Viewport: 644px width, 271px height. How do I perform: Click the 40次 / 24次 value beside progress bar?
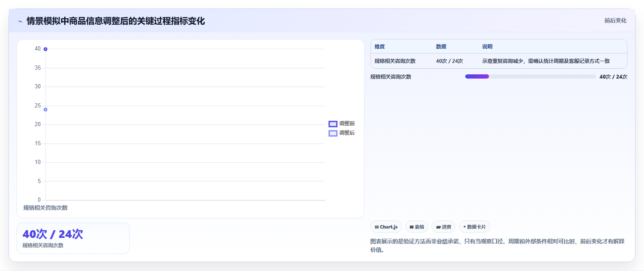pyautogui.click(x=613, y=77)
